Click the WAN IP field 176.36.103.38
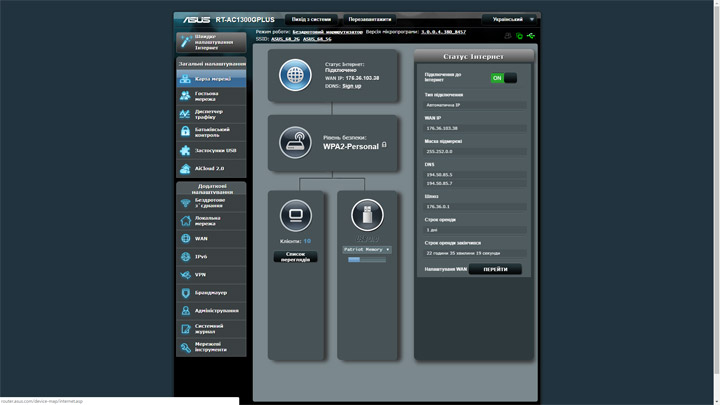This screenshot has width=720, height=405. point(475,128)
